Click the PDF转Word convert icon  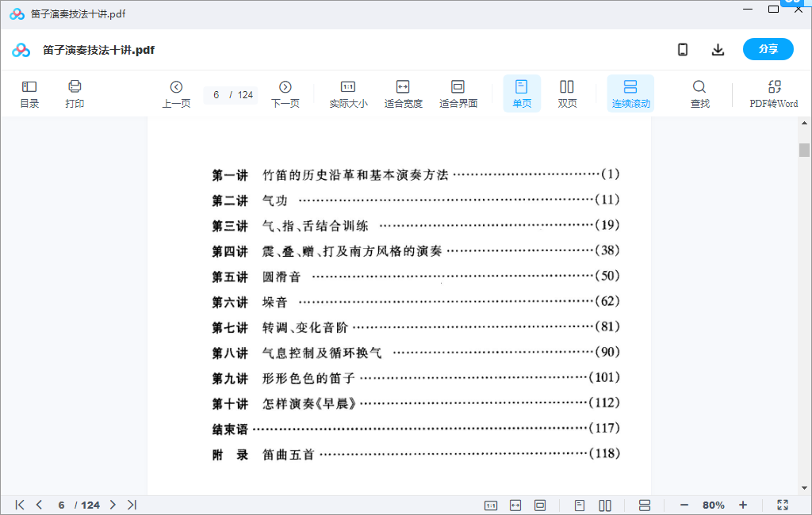pos(774,93)
